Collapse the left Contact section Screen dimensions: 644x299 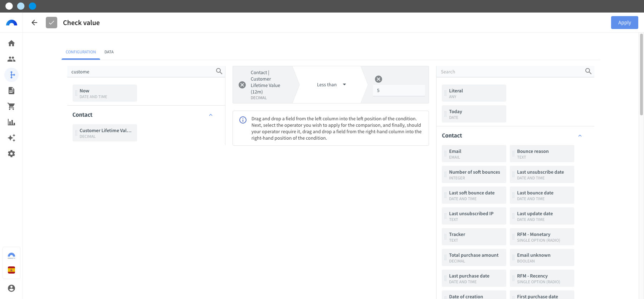pyautogui.click(x=211, y=115)
